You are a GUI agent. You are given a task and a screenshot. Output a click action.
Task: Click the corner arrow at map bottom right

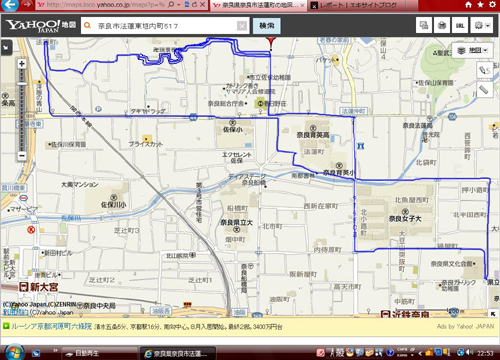(493, 314)
